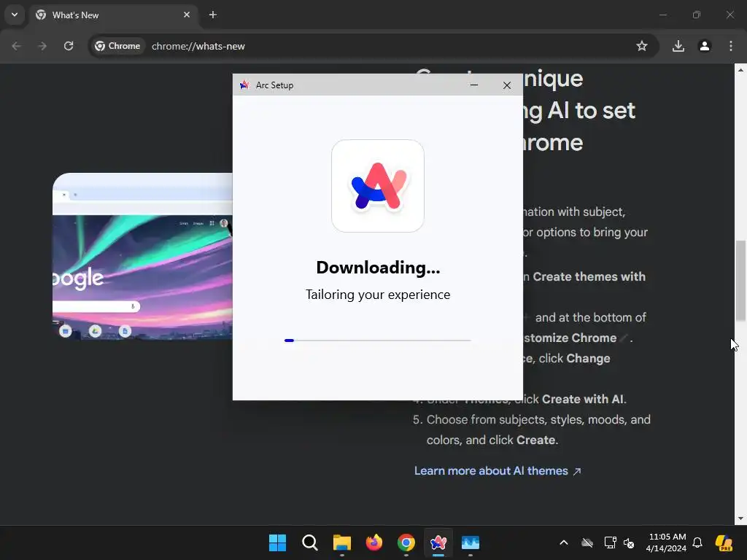Image resolution: width=747 pixels, height=560 pixels.
Task: Click the download progress bar
Action: (x=377, y=341)
